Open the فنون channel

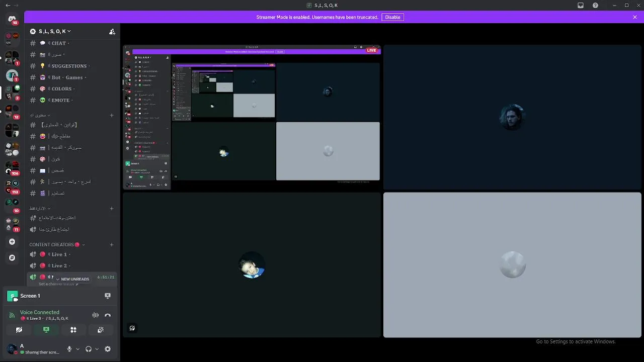coord(72,159)
